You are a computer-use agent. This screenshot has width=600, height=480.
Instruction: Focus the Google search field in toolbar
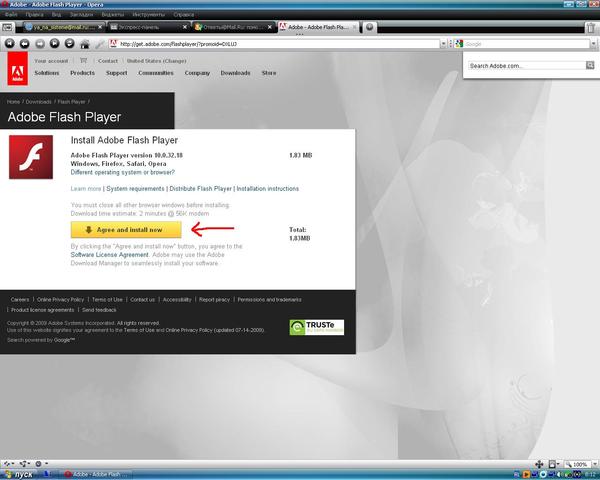point(522,44)
